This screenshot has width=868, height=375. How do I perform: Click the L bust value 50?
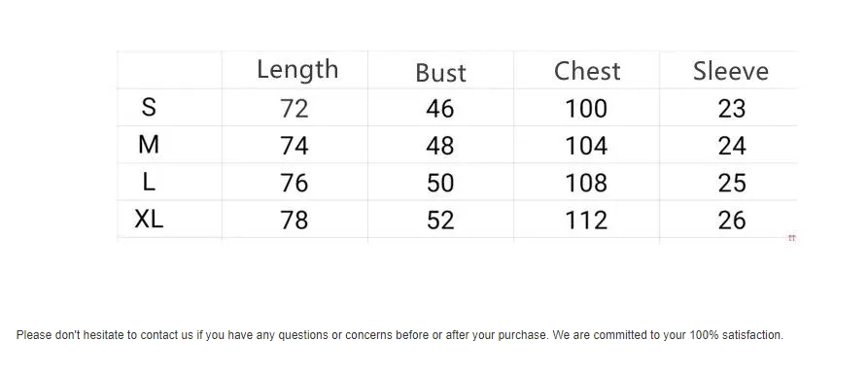click(x=440, y=183)
